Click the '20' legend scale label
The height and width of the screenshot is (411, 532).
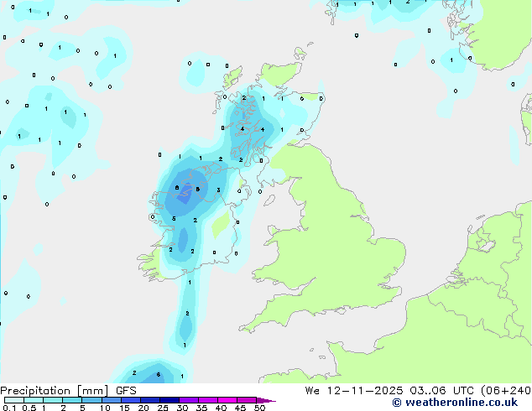pyautogui.click(x=143, y=408)
